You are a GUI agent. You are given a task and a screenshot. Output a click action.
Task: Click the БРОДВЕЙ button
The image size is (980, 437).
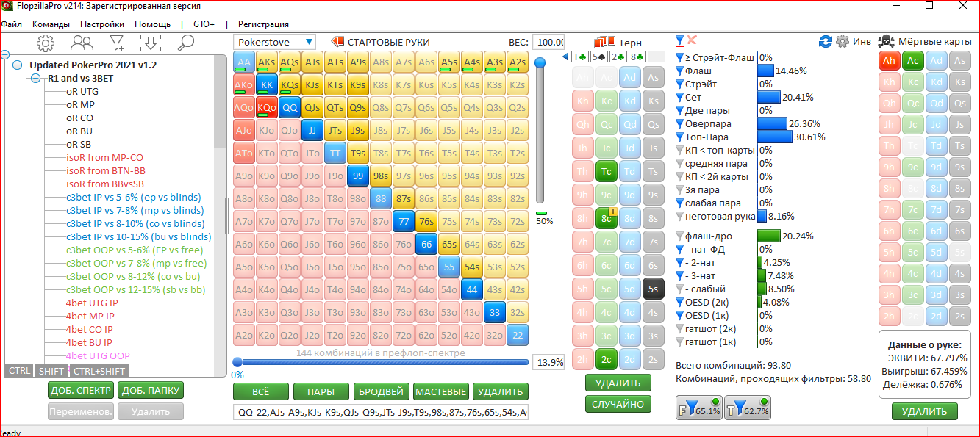point(380,391)
